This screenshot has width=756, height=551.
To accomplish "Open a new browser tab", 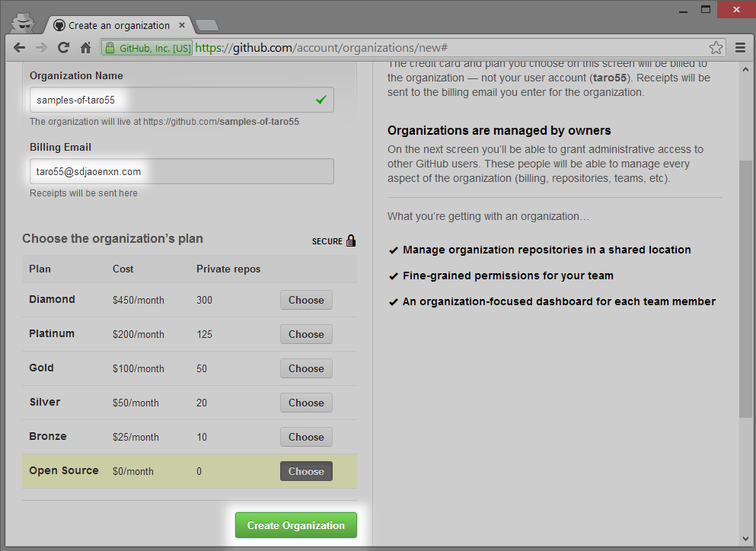I will coord(208,26).
